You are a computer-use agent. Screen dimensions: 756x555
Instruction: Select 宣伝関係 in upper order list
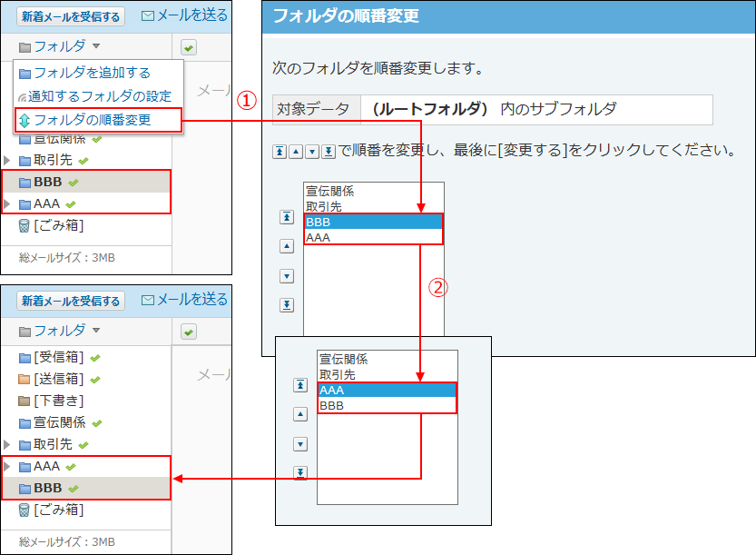(373, 191)
